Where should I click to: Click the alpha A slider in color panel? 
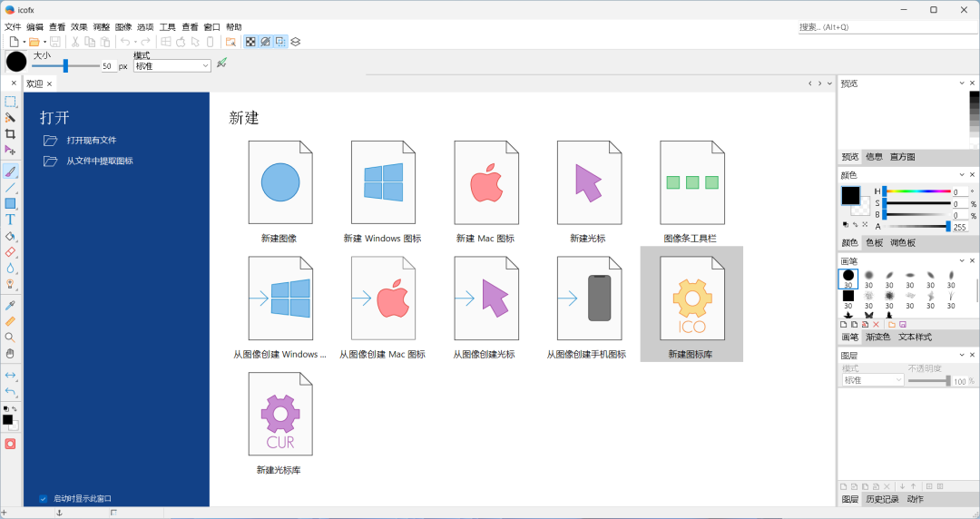coord(916,226)
